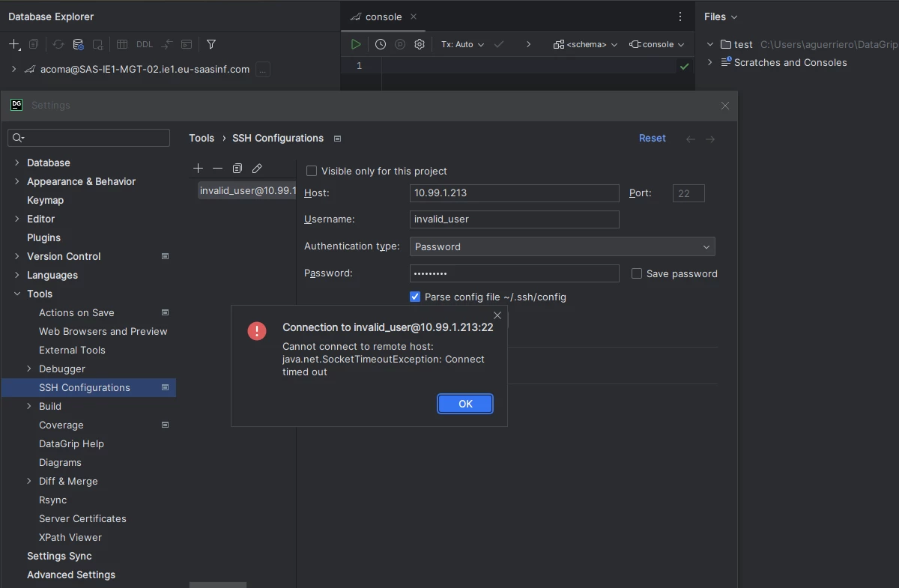Open Server Certificates settings
The image size is (899, 588).
point(82,518)
